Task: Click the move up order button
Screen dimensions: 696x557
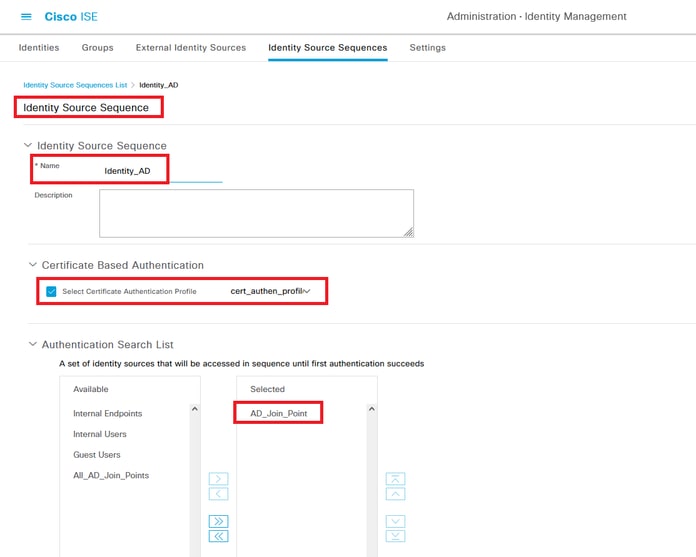Action: point(395,494)
